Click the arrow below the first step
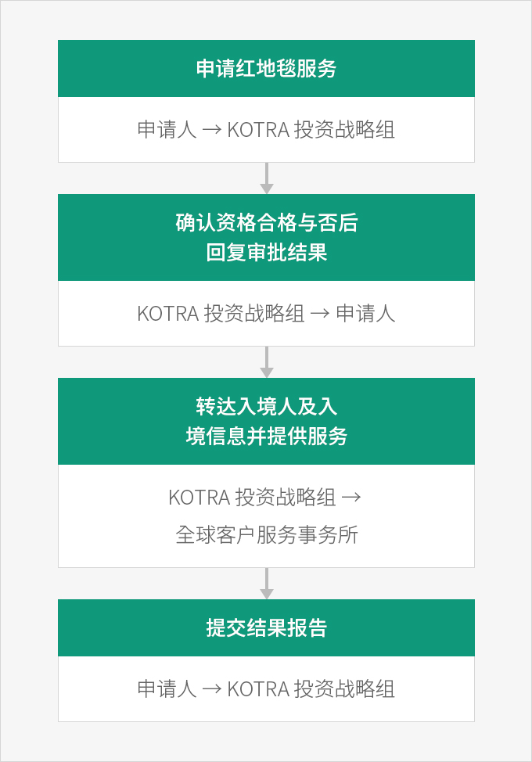Image resolution: width=532 pixels, height=762 pixels. (x=266, y=178)
